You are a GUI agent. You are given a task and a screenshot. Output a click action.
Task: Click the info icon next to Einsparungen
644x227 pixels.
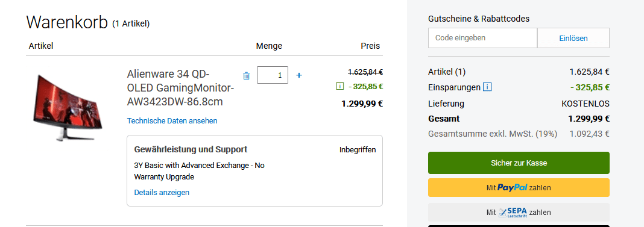[x=487, y=87]
